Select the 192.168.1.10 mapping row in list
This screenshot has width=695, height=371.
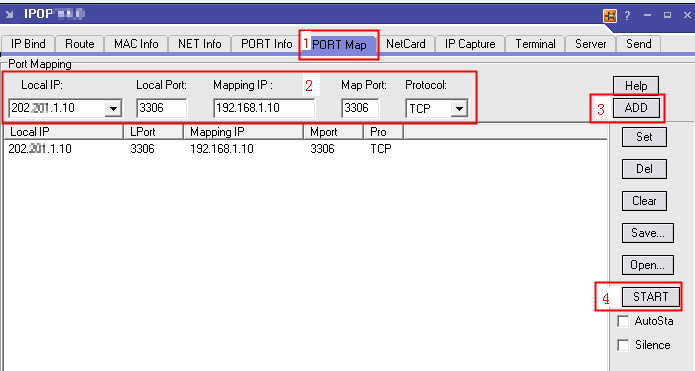(x=306, y=148)
